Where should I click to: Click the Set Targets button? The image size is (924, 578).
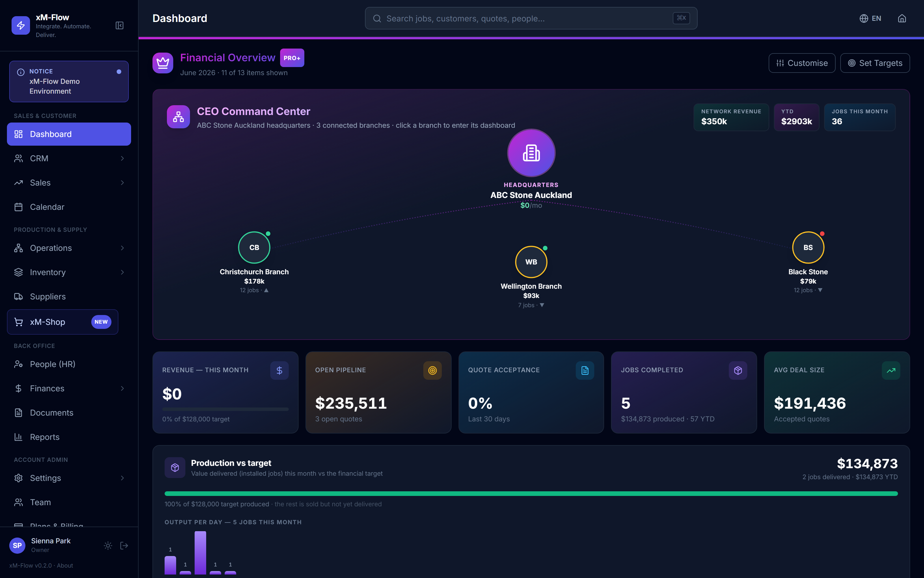(x=875, y=63)
